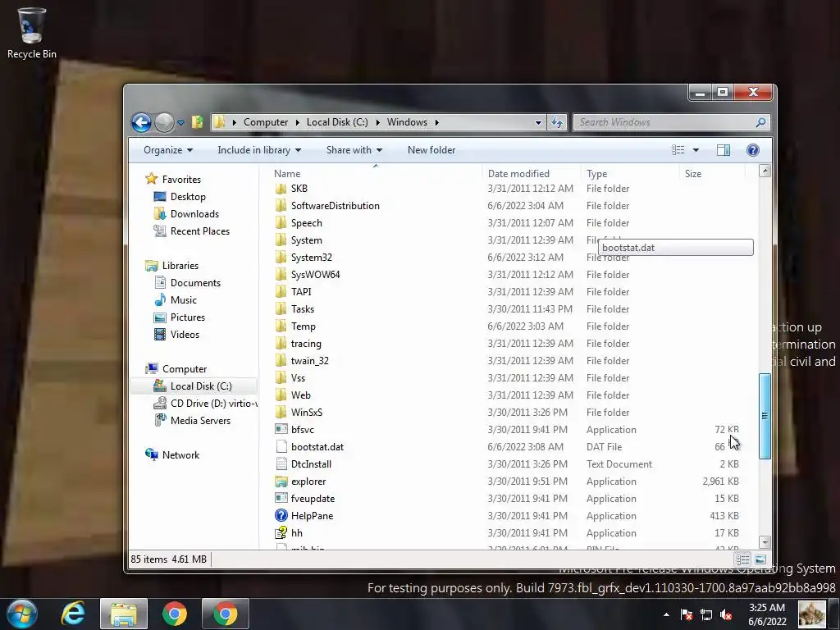Screen dimensions: 840x630
Task: Click the scrollbar up arrow
Action: coord(765,171)
